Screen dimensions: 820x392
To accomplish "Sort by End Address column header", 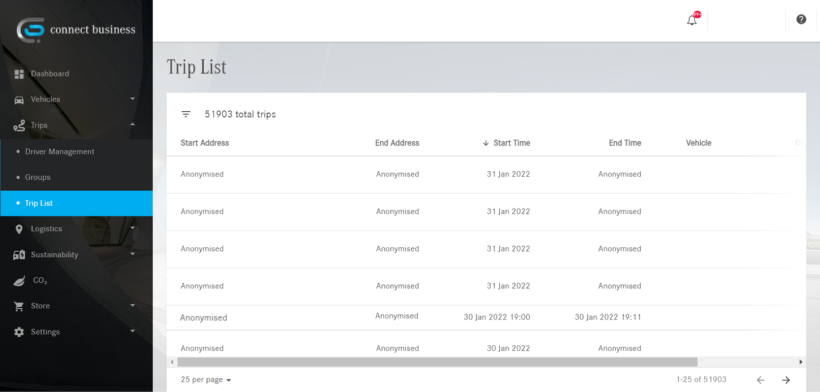I will [x=397, y=143].
